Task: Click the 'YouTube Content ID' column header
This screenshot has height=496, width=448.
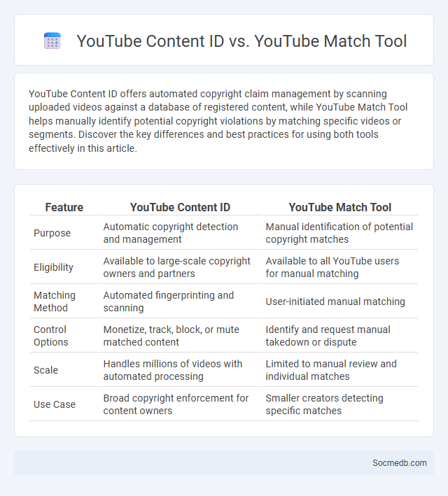Action: (180, 207)
